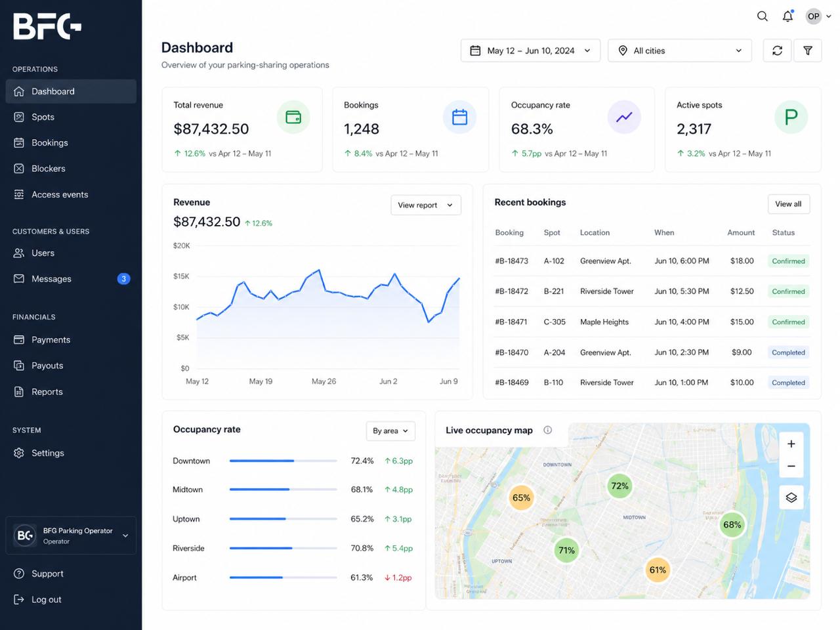The height and width of the screenshot is (630, 840).
Task: Click the info icon beside Live occupancy map
Action: point(547,430)
